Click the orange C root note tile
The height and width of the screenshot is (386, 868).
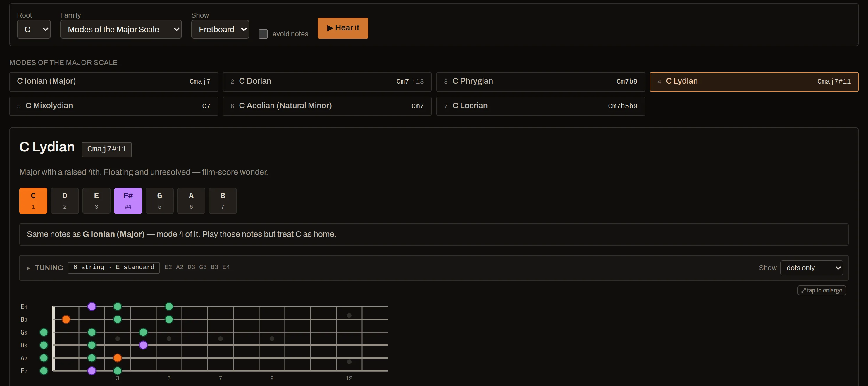(33, 201)
